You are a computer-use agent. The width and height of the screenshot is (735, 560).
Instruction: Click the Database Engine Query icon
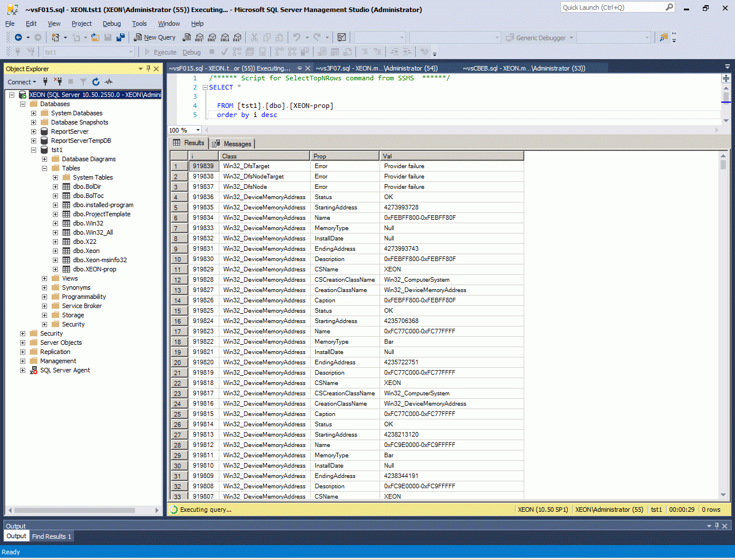pyautogui.click(x=187, y=37)
